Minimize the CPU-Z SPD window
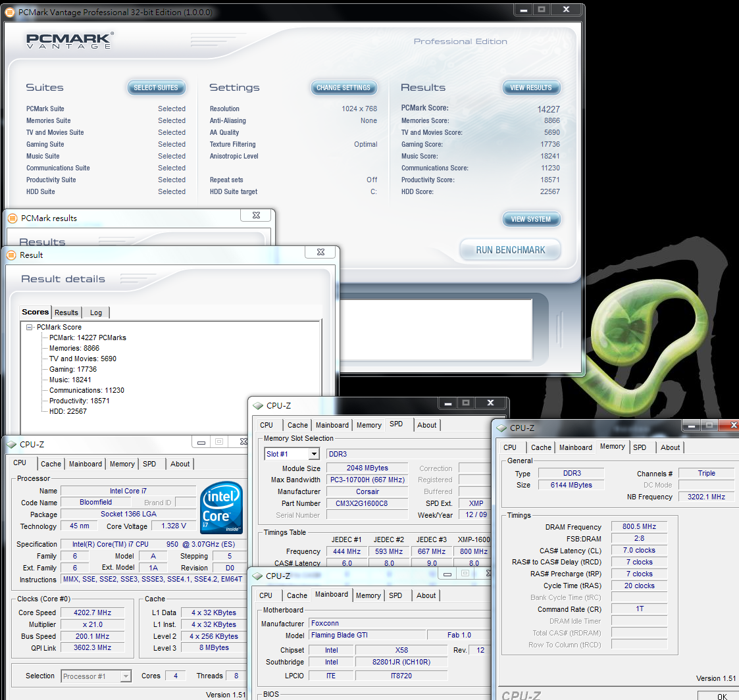Screen dimensions: 739x700 click(447, 403)
